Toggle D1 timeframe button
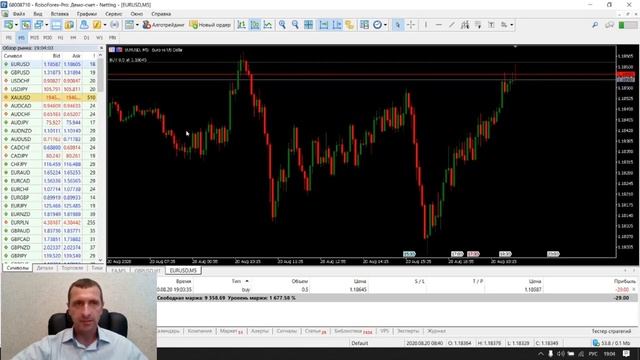Image resolution: width=640 pixels, height=360 pixels. [87, 38]
